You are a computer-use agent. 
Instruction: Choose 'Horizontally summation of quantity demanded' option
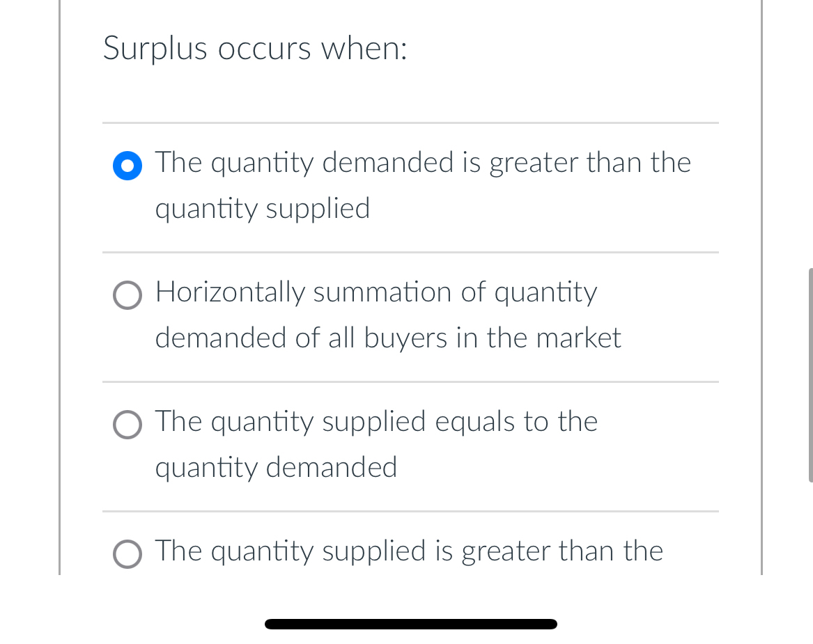[127, 295]
